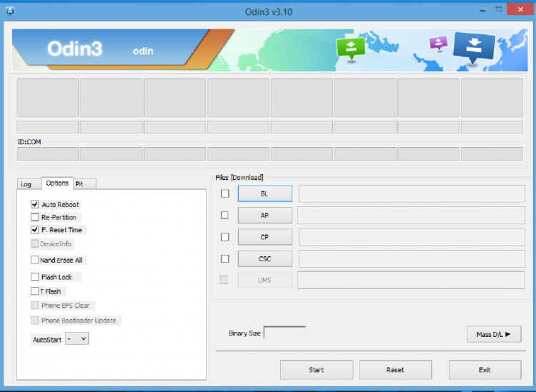Screen dimensions: 536x392
Task: Check the T Flash checkbox
Action: [x=34, y=291]
